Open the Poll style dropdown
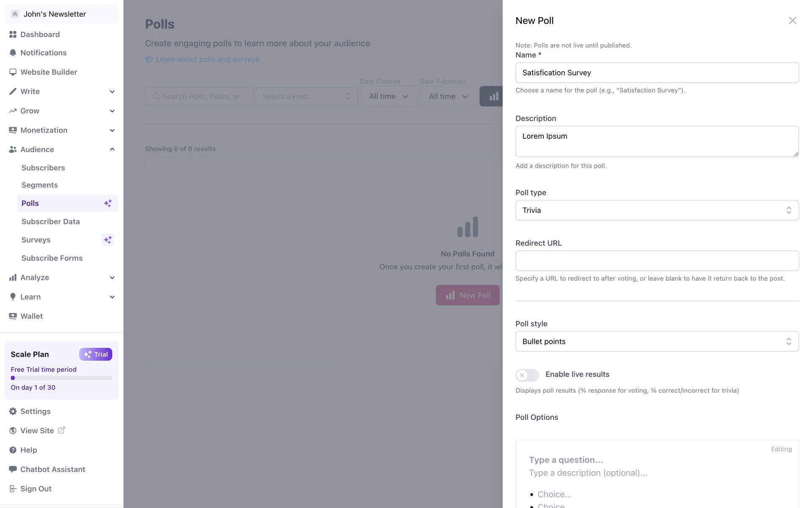The image size is (812, 508). click(657, 342)
